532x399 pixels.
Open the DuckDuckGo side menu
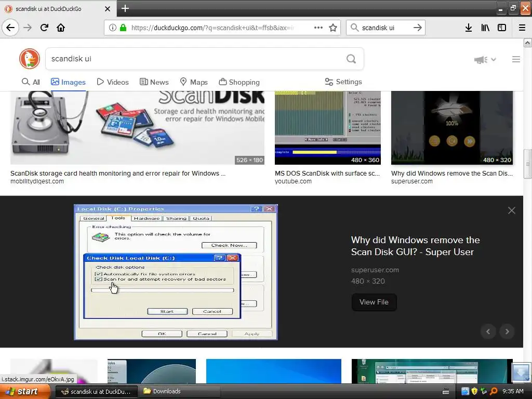[x=516, y=59]
